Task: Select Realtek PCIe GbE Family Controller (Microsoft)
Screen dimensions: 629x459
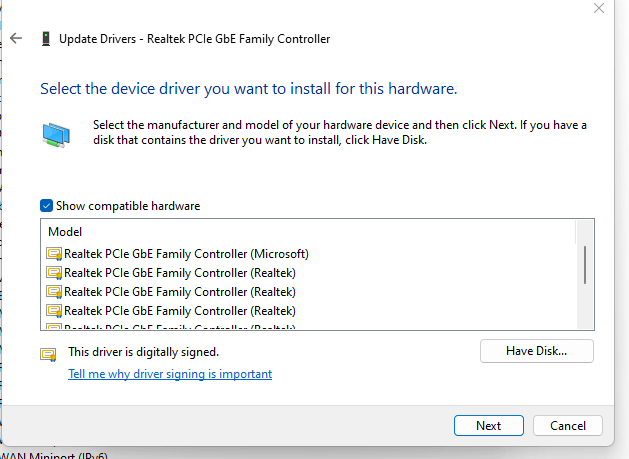Action: [186, 254]
